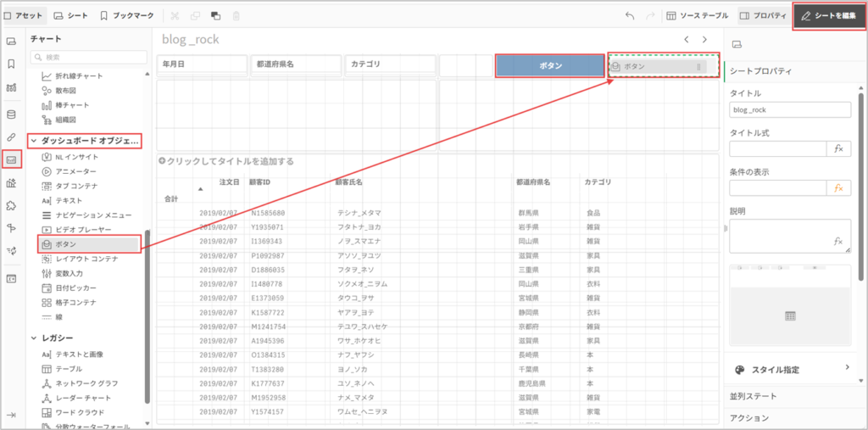Click the Bookmarks icon in the left sidebar
The height and width of the screenshot is (430, 868).
tap(12, 64)
